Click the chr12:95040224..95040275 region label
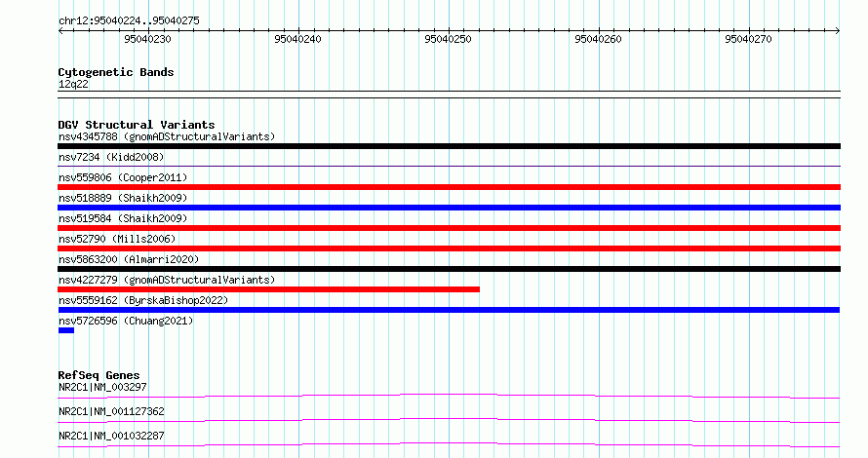 pyautogui.click(x=129, y=20)
